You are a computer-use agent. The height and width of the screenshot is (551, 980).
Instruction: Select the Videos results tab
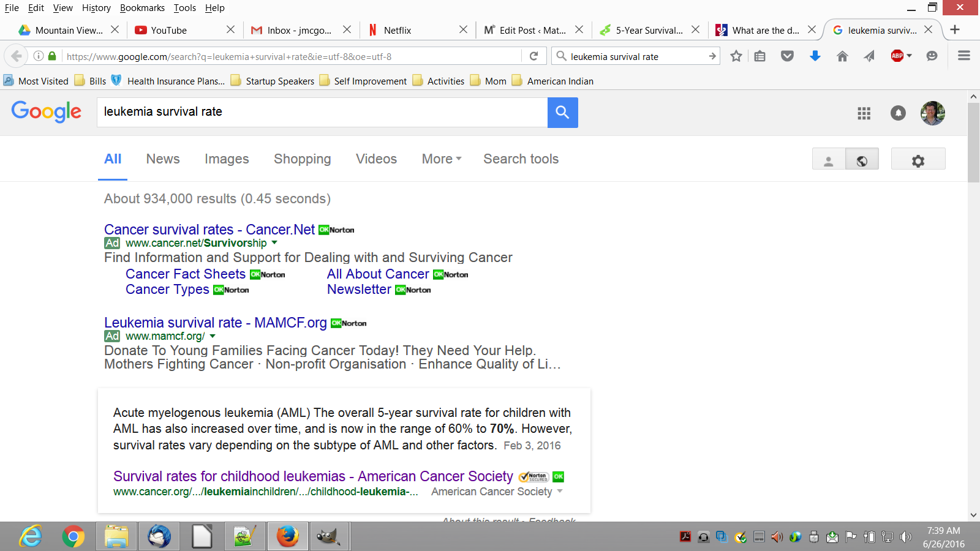(x=376, y=159)
